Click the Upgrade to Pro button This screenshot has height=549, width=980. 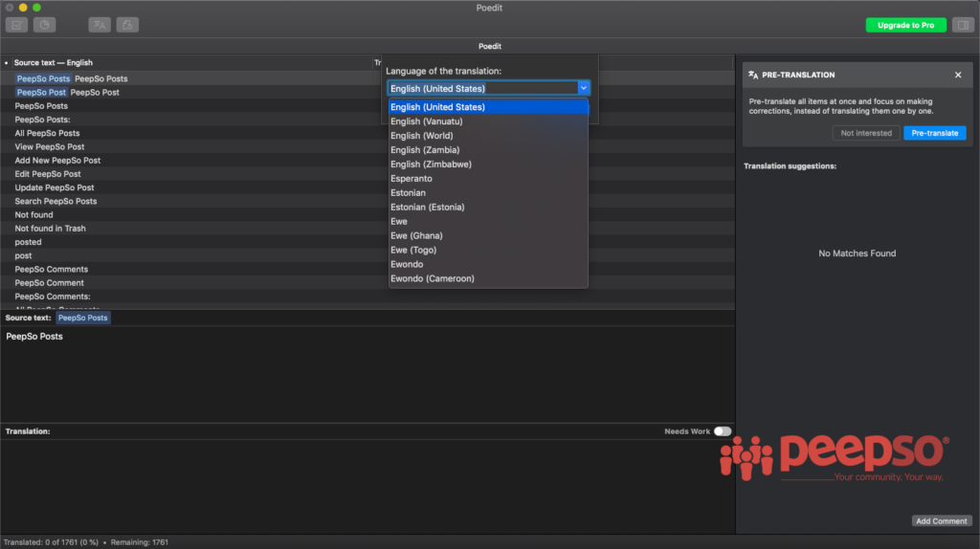click(x=905, y=25)
